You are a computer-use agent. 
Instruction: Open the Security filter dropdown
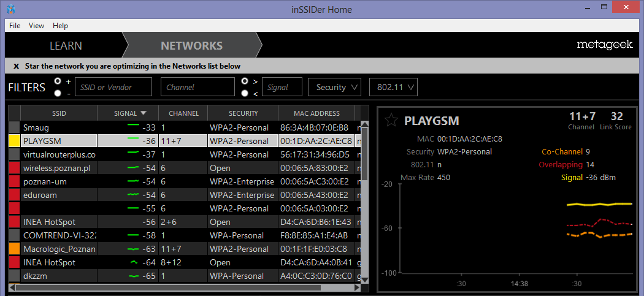[334, 87]
